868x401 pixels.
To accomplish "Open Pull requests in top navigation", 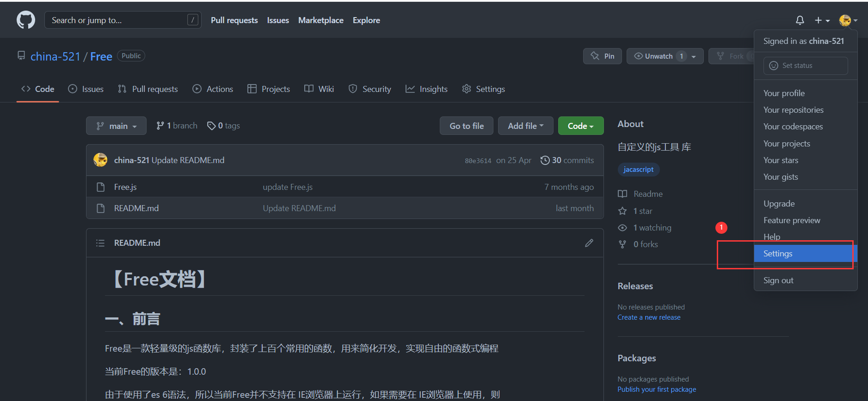I will pyautogui.click(x=234, y=20).
